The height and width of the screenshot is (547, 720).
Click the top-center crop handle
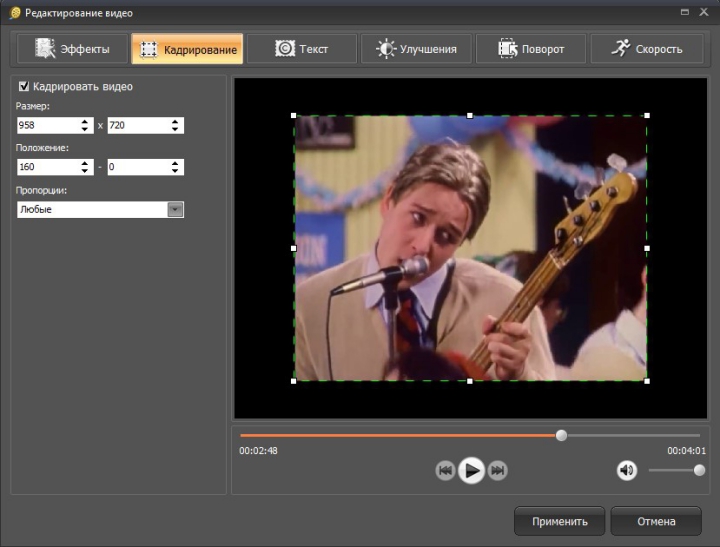tap(470, 116)
